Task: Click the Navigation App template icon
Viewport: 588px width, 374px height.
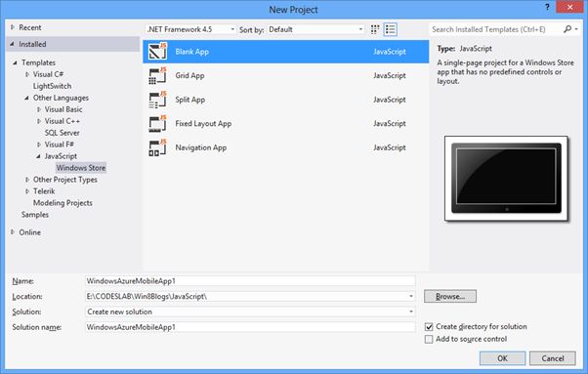Action: (157, 147)
